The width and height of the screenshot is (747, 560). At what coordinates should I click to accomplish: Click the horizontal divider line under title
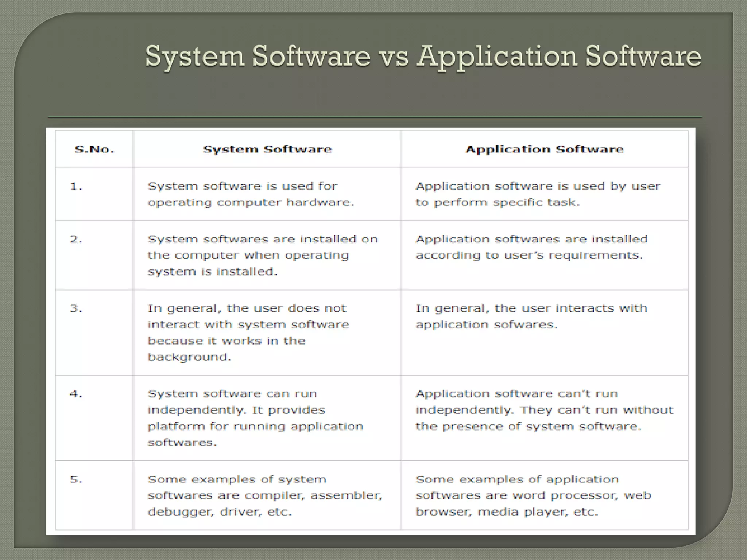375,117
